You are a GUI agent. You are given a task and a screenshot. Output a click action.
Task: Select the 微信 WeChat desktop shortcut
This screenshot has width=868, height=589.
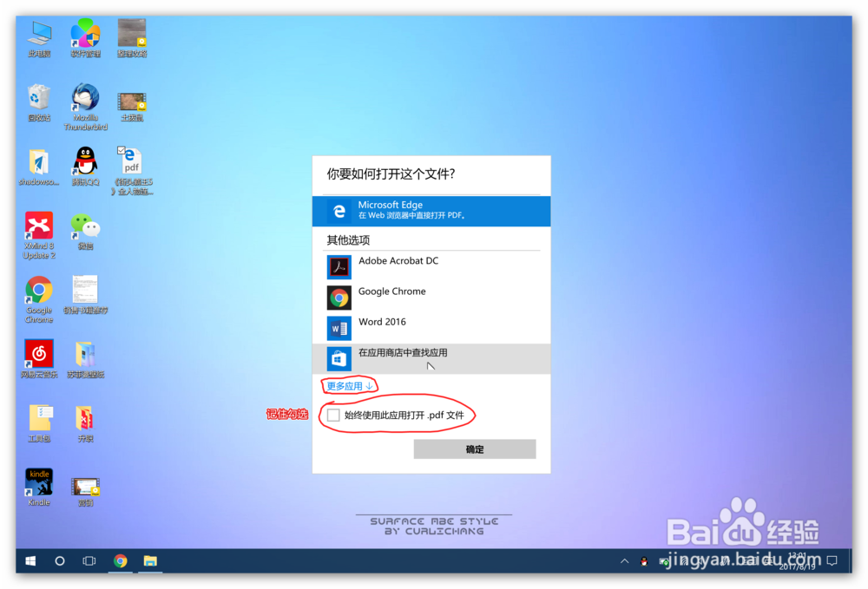85,231
